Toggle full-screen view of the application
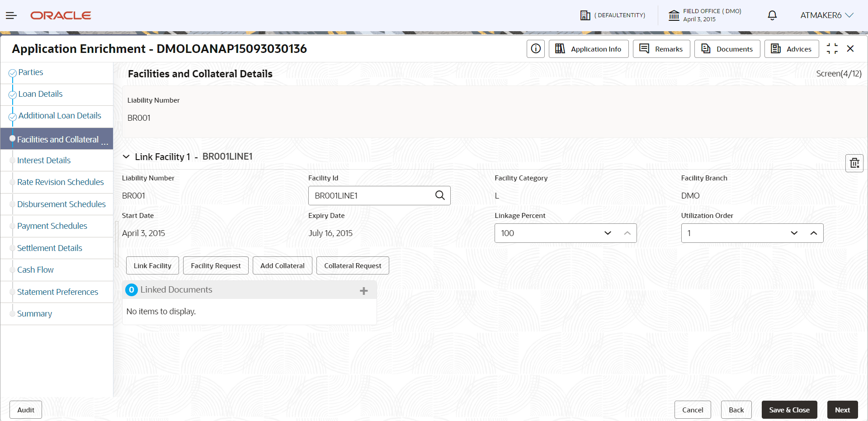This screenshot has width=868, height=421. click(x=832, y=49)
